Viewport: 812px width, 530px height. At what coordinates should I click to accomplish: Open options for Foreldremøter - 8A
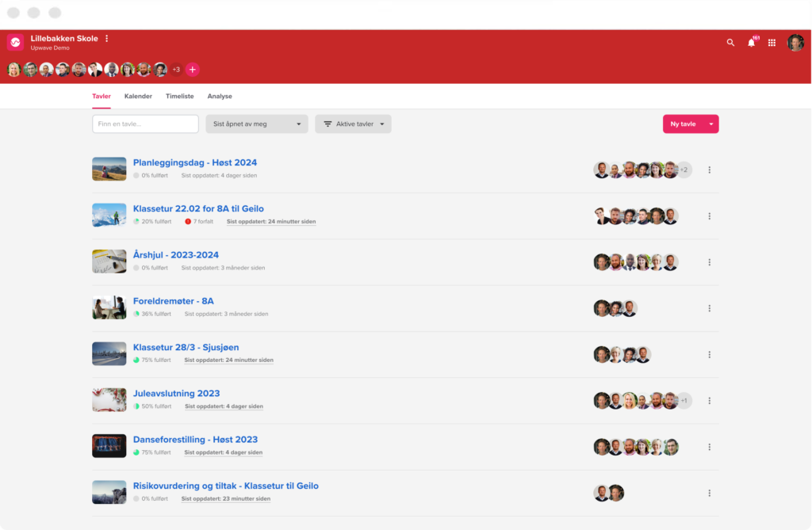710,308
